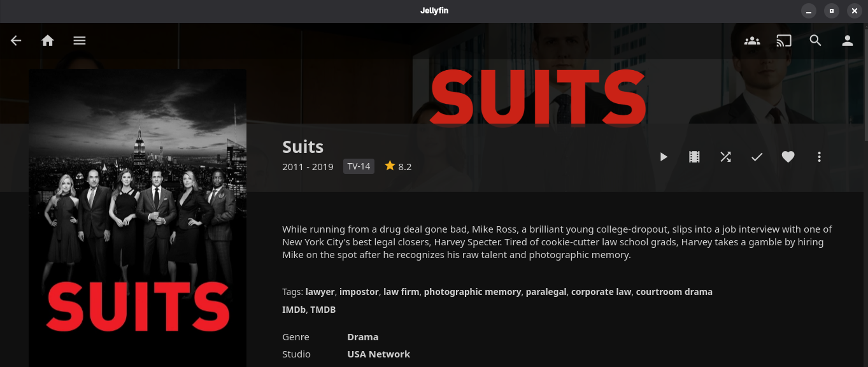Image resolution: width=868 pixels, height=367 pixels.
Task: Open the photographic memory tag
Action: pos(473,292)
